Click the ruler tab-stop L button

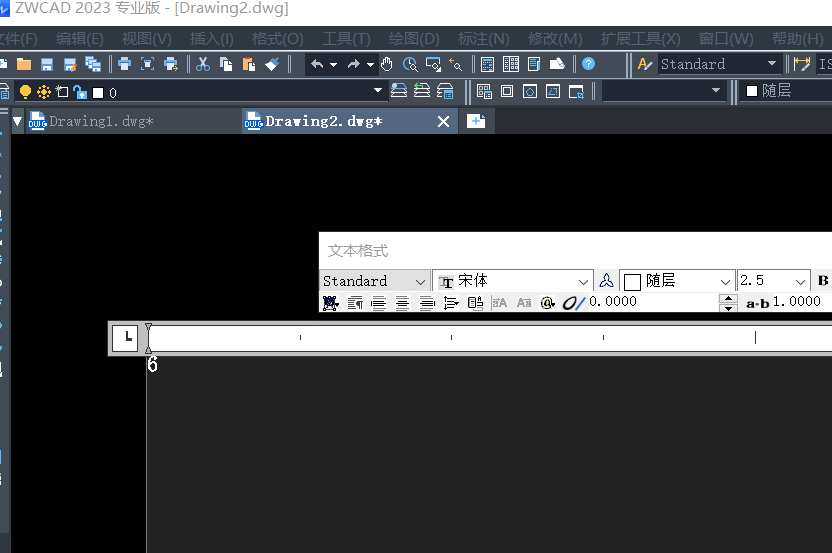click(x=125, y=338)
